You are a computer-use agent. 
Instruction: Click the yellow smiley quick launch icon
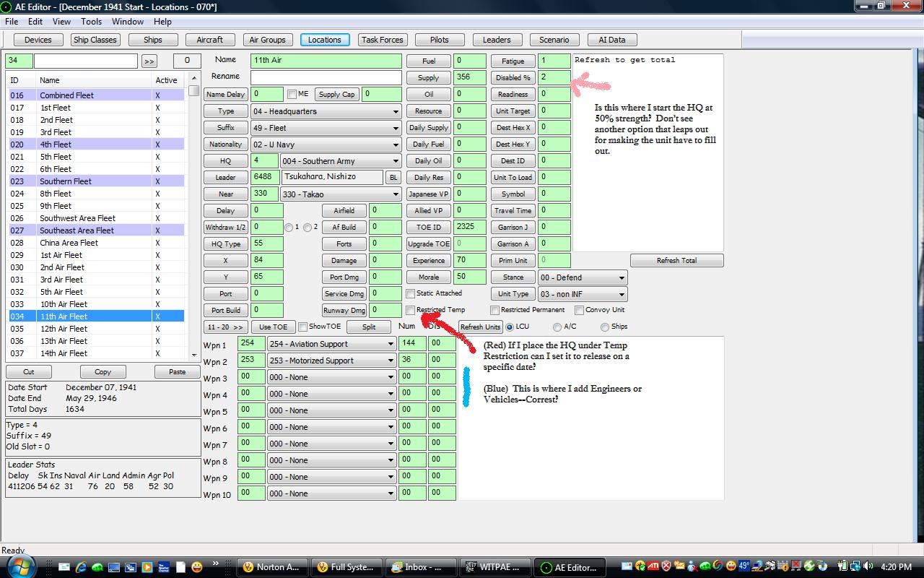[x=196, y=567]
